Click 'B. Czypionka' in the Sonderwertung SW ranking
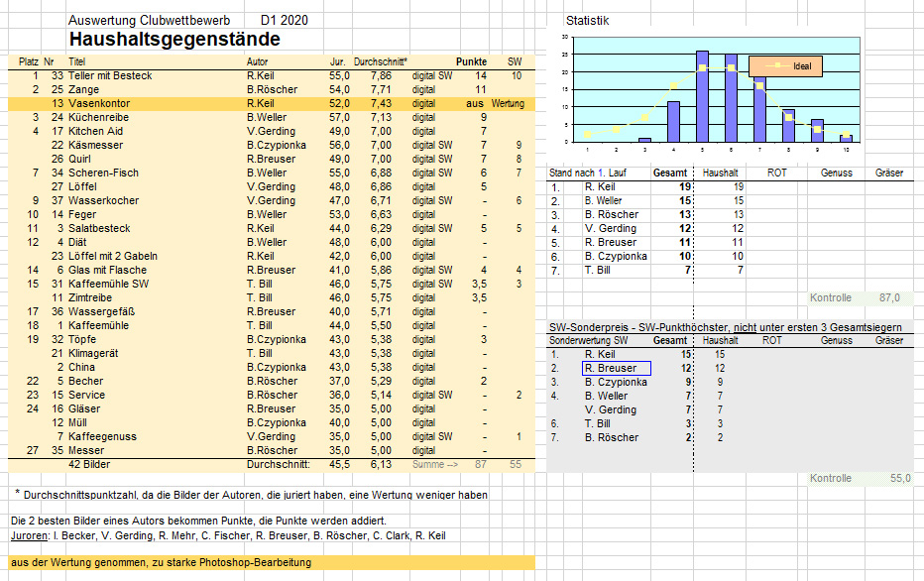 point(616,382)
